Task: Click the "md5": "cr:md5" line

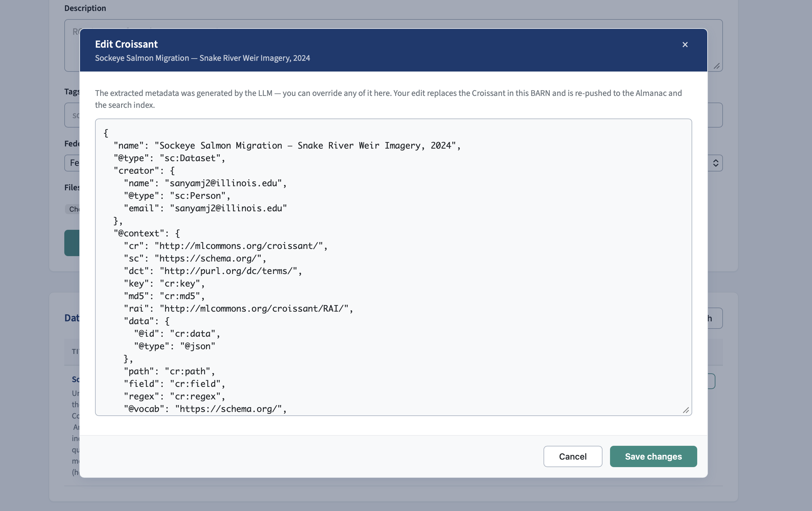Action: point(164,296)
